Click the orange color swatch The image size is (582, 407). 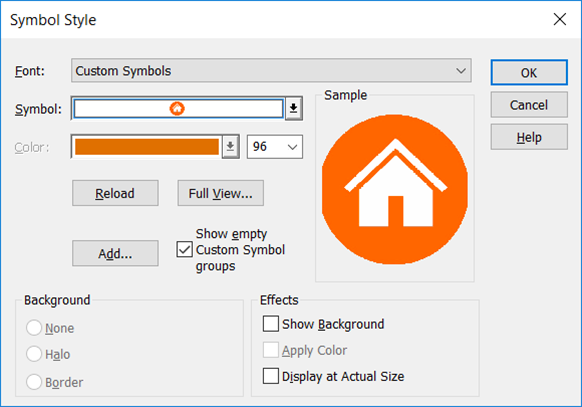(x=147, y=147)
